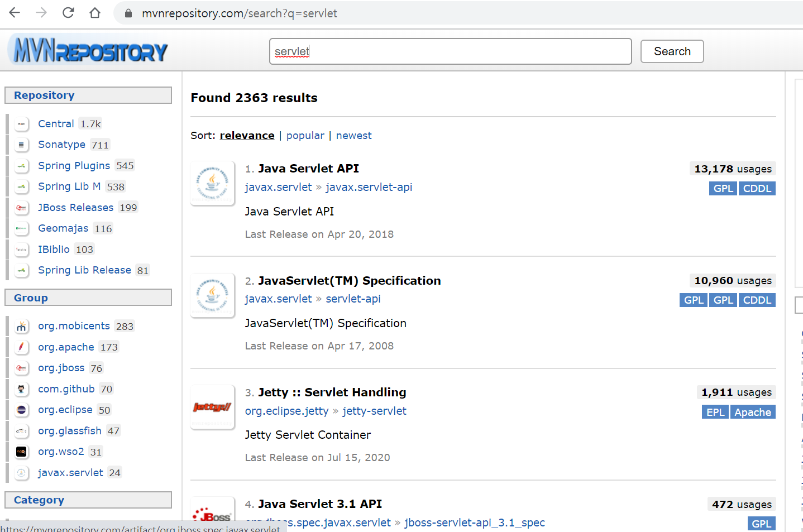Click the JBoss Releases repository icon
The width and height of the screenshot is (803, 532).
coord(21,208)
